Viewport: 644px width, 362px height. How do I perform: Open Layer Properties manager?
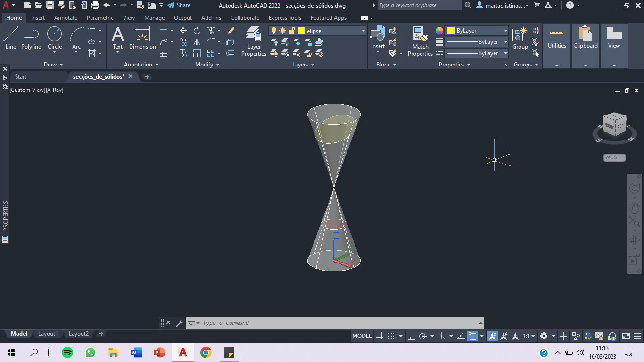pyautogui.click(x=254, y=41)
